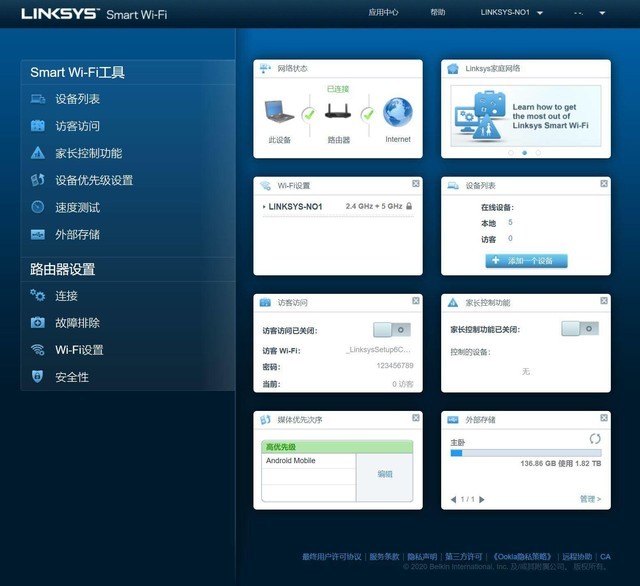Select the first carousel dot in Linksys家庭网络
The height and width of the screenshot is (586, 640).
511,153
